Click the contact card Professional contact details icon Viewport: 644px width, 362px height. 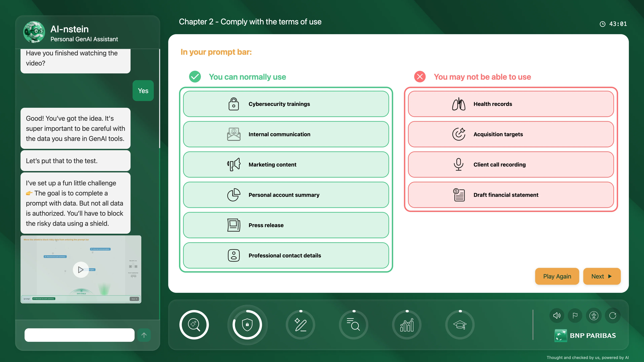pyautogui.click(x=234, y=255)
